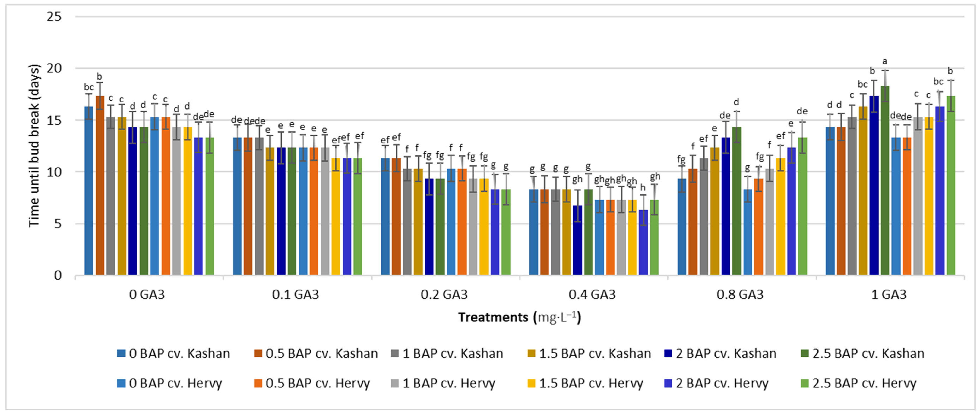Click the 0.8 GA3 axis category label
The width and height of the screenshot is (980, 414).
click(x=740, y=295)
